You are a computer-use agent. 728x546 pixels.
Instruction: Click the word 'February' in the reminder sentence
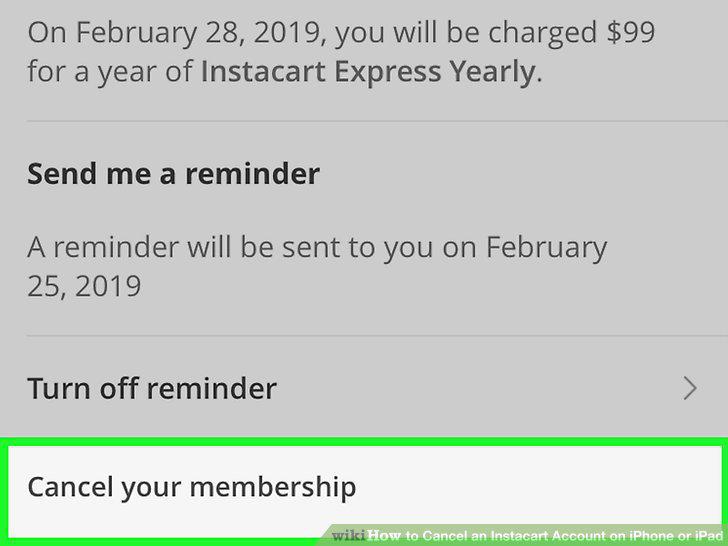546,248
